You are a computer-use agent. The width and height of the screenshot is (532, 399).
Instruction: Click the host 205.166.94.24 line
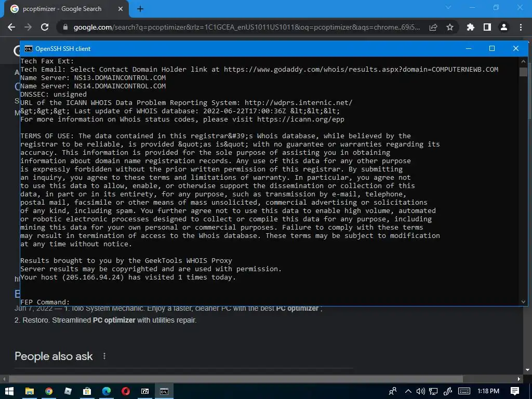(x=128, y=277)
